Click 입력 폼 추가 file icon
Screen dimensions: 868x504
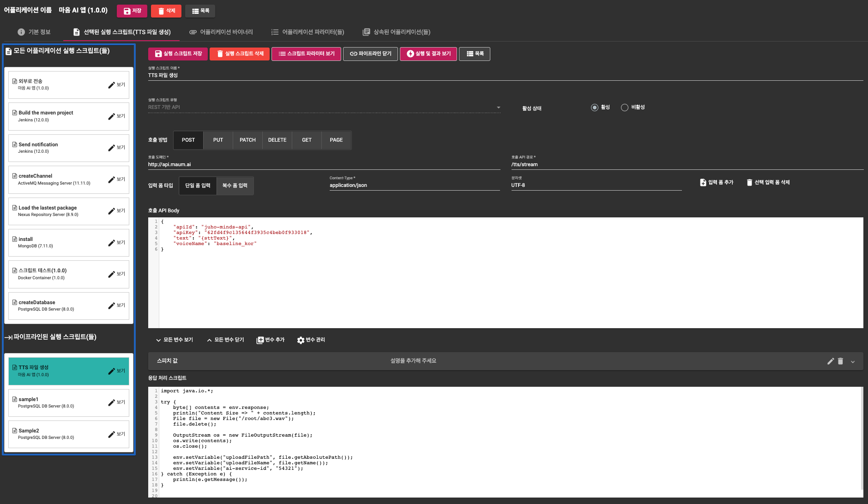tap(703, 182)
